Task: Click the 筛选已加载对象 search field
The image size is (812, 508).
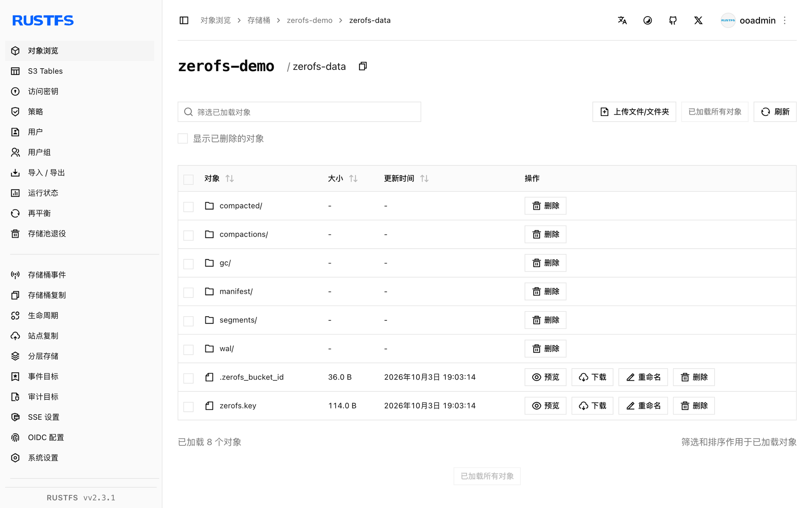Action: [x=299, y=112]
